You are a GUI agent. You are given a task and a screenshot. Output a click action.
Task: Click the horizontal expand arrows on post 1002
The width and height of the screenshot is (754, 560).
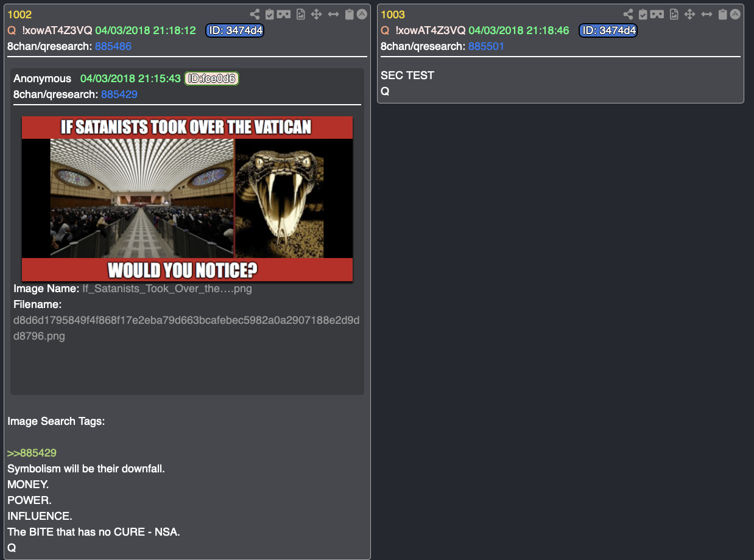[333, 14]
